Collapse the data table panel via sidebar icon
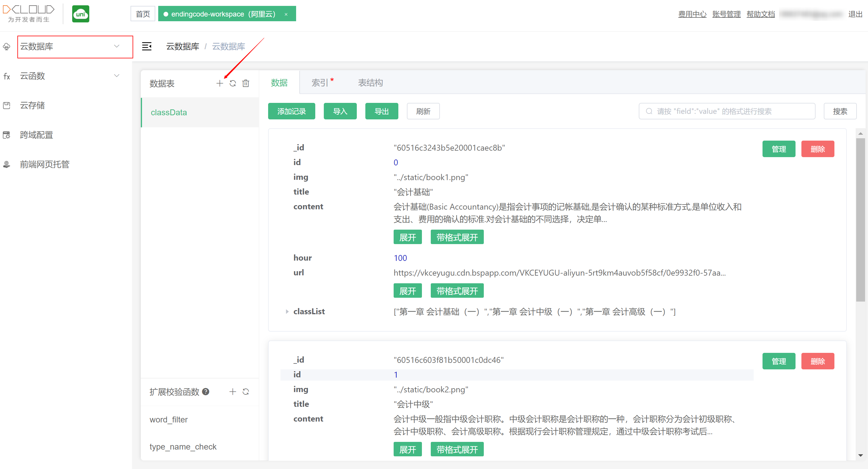Screen dimensions: 868x469 click(146, 47)
